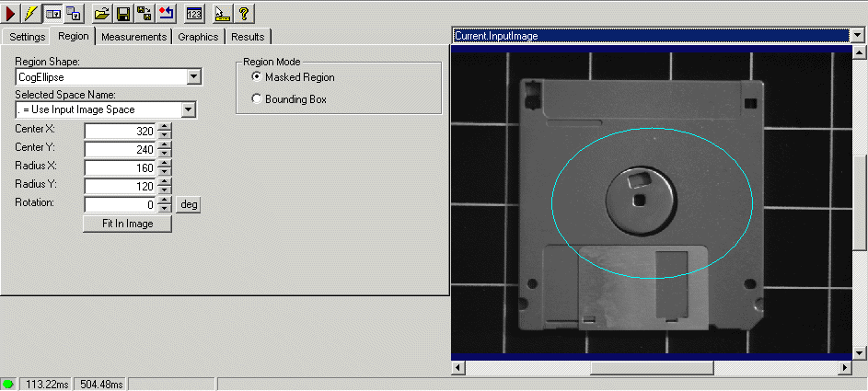Screen dimensions: 868x391
Task: Open a saved tool file
Action: pyautogui.click(x=100, y=13)
